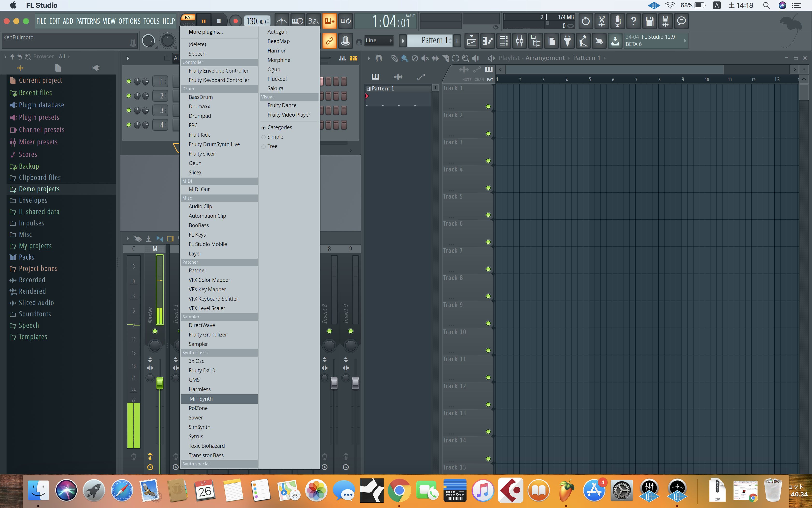Click the Master volume fader

click(160, 383)
